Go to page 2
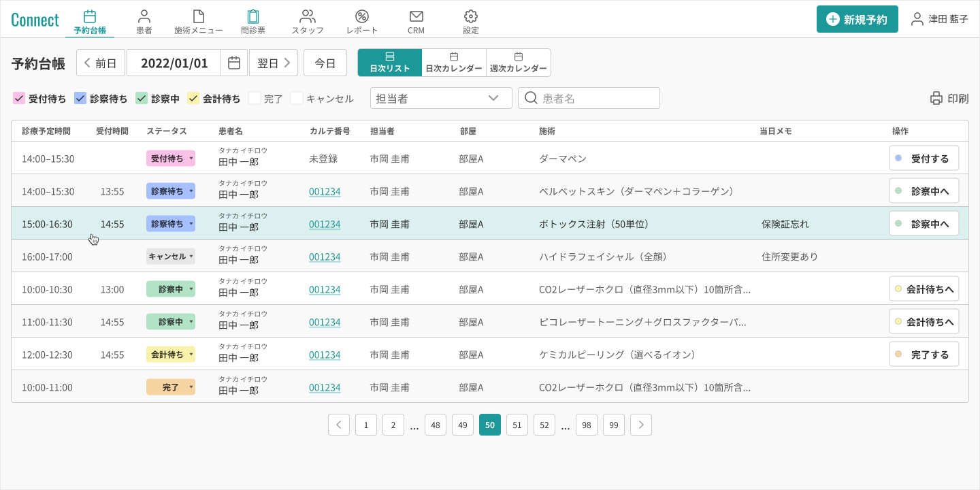The width and height of the screenshot is (980, 490). [x=393, y=425]
